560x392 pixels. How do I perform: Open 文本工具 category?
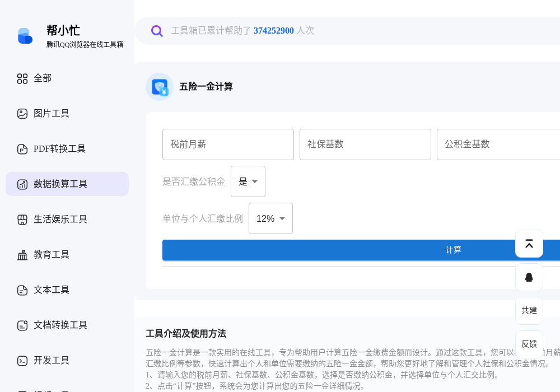[x=67, y=290]
